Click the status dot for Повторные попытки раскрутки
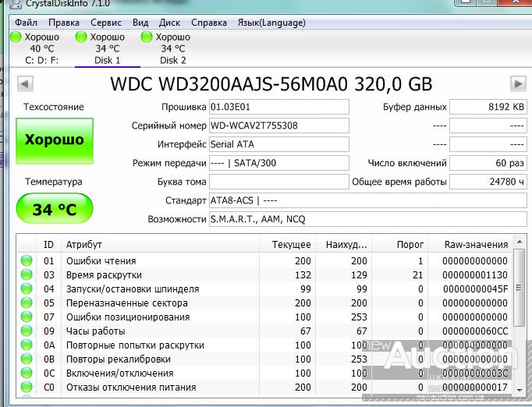The height and width of the screenshot is (407, 532). [27, 345]
